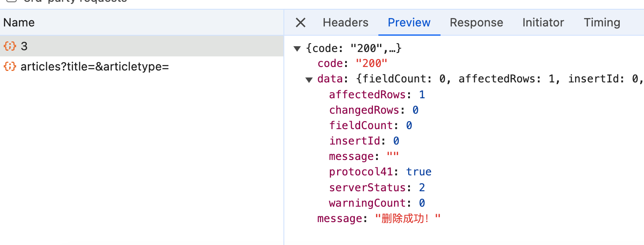The width and height of the screenshot is (644, 245).
Task: Click the protocol41 true value
Action: 419,172
